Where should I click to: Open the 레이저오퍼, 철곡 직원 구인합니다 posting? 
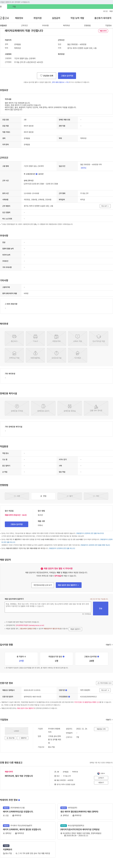coord(19,776)
